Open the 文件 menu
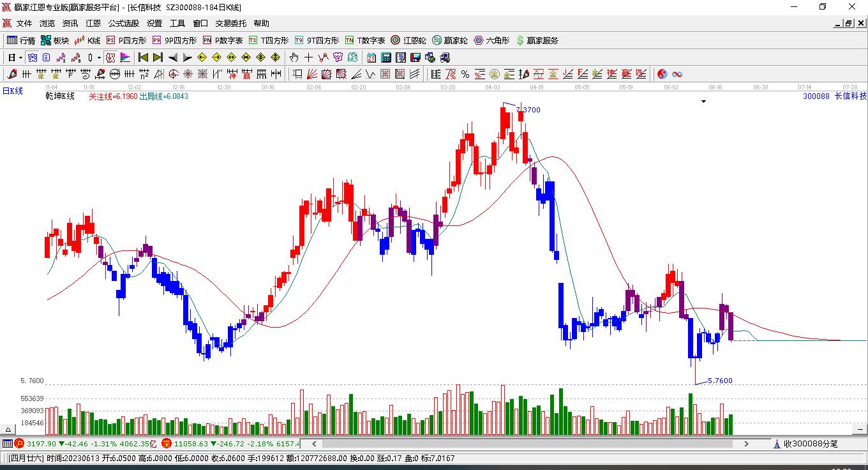Viewport: 868px width, 470px height. click(24, 24)
